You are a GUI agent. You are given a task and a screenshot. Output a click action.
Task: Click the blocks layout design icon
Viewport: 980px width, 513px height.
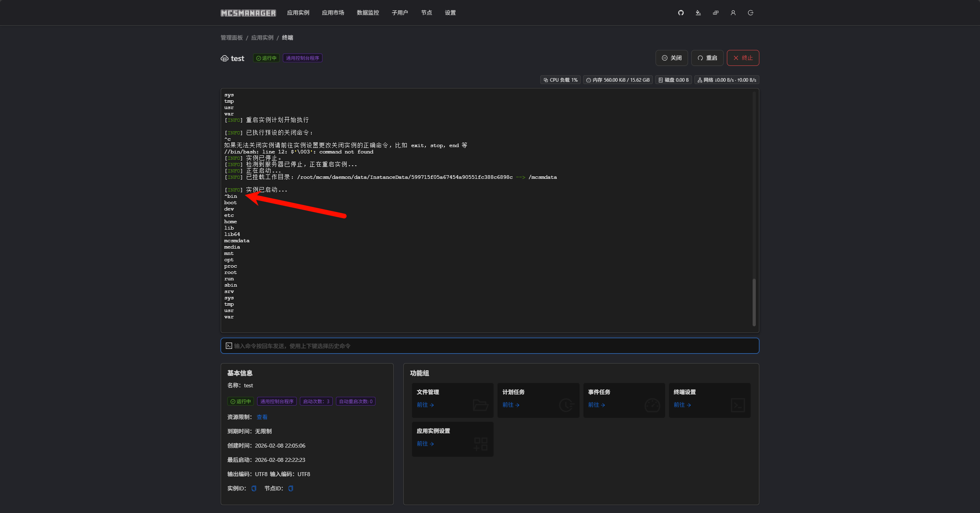coord(715,13)
